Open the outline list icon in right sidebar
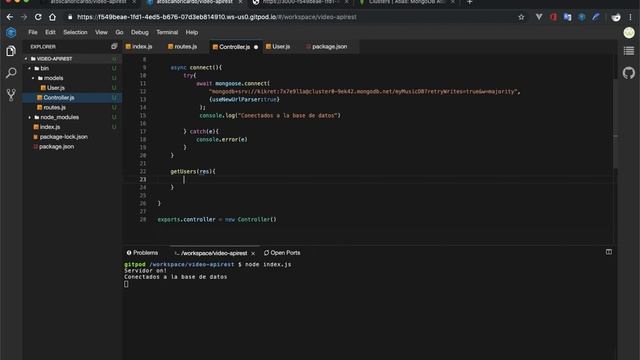 point(629,51)
